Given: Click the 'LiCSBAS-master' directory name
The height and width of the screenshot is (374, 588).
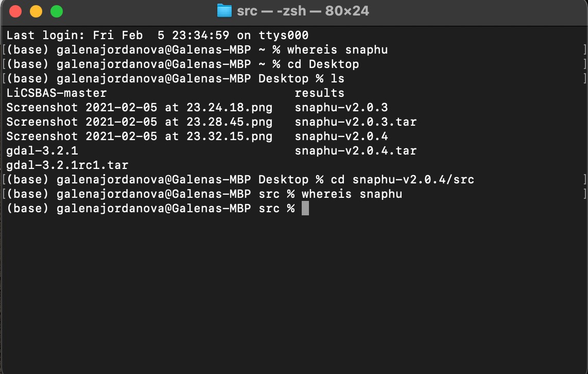Looking at the screenshot, I should tap(57, 93).
